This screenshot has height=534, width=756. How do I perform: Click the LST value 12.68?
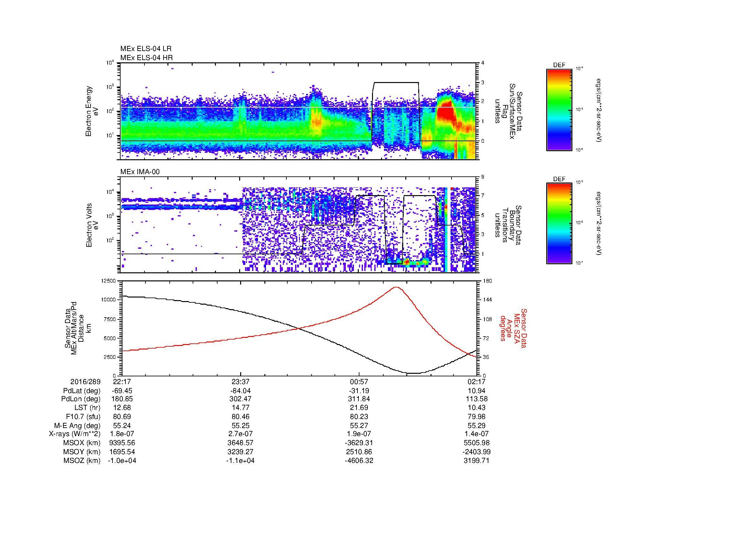tap(122, 408)
